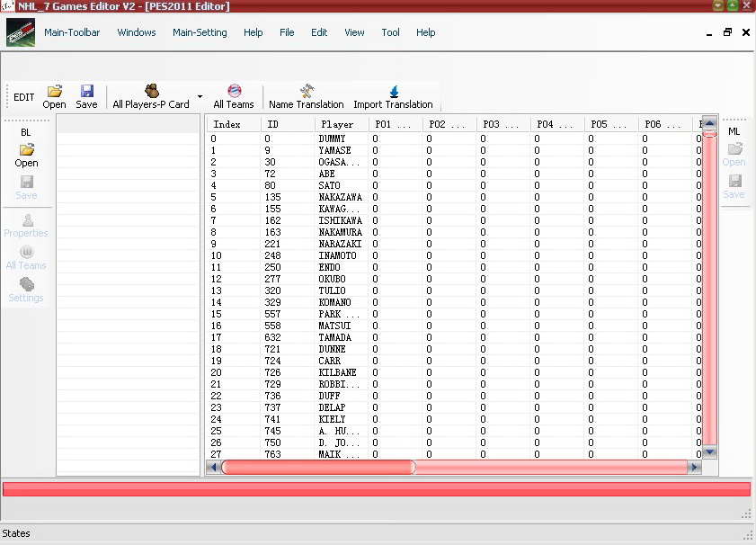Viewport: 756px width, 545px height.
Task: Open the Windows menu
Action: pyautogui.click(x=137, y=32)
